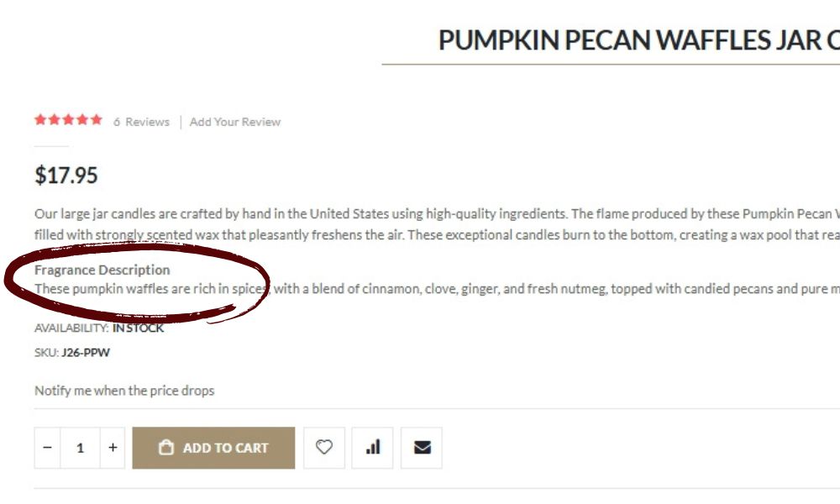Open the email-a-friend envelope icon
840x504 pixels.
[x=422, y=447]
